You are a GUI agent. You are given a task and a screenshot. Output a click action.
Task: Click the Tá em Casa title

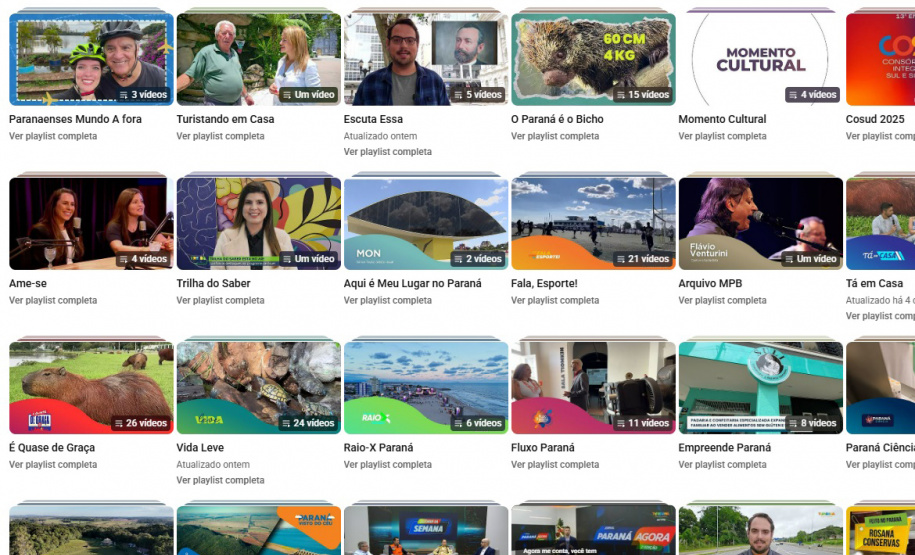click(x=874, y=284)
